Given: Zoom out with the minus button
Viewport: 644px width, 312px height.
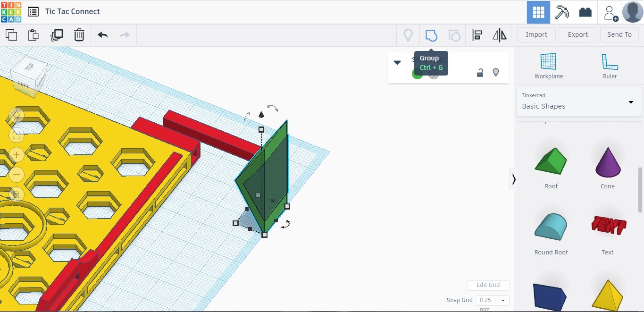Looking at the screenshot, I should pos(17,175).
